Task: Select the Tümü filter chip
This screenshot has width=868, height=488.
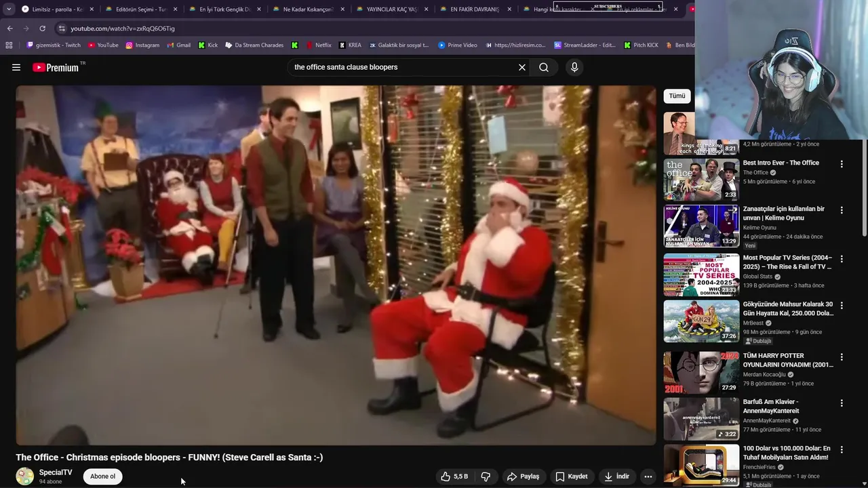Action: [677, 96]
